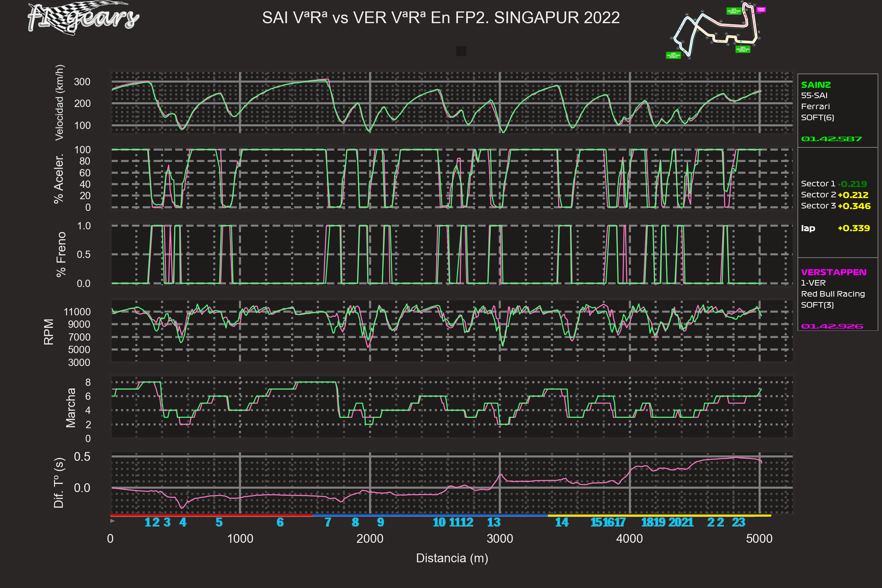Click Sainz lap time 1.42.587
This screenshot has height=588, width=882.
click(831, 139)
